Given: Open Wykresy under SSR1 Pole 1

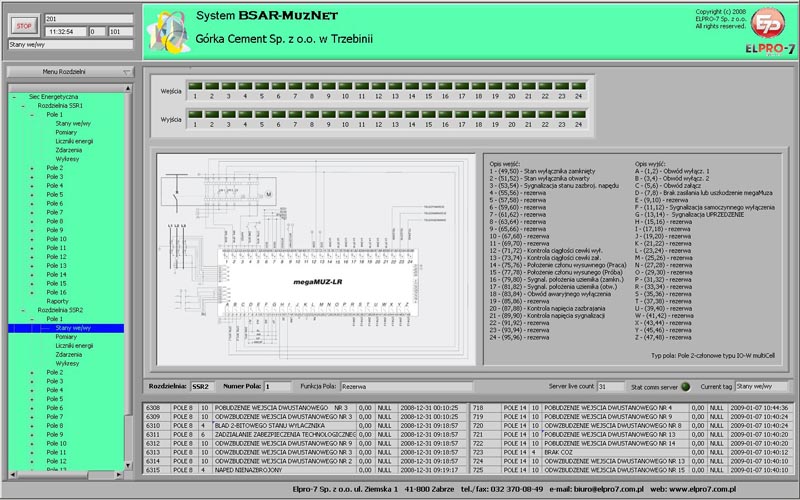Looking at the screenshot, I should click(x=67, y=159).
